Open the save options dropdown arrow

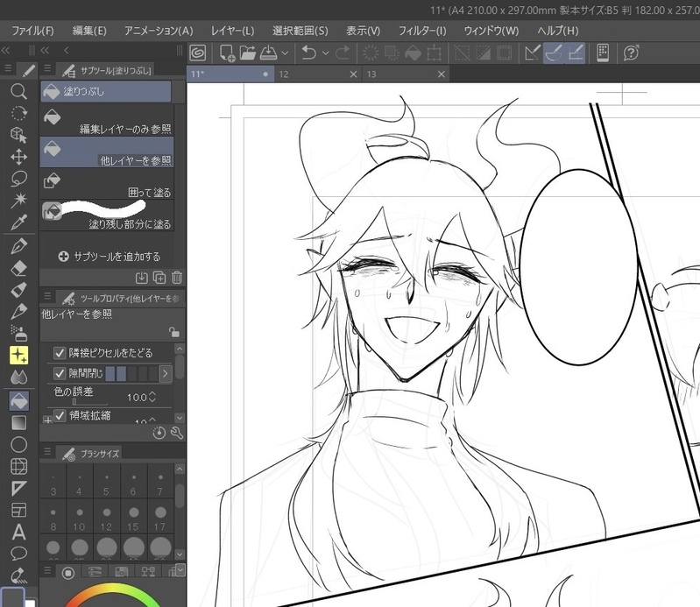coord(285,53)
